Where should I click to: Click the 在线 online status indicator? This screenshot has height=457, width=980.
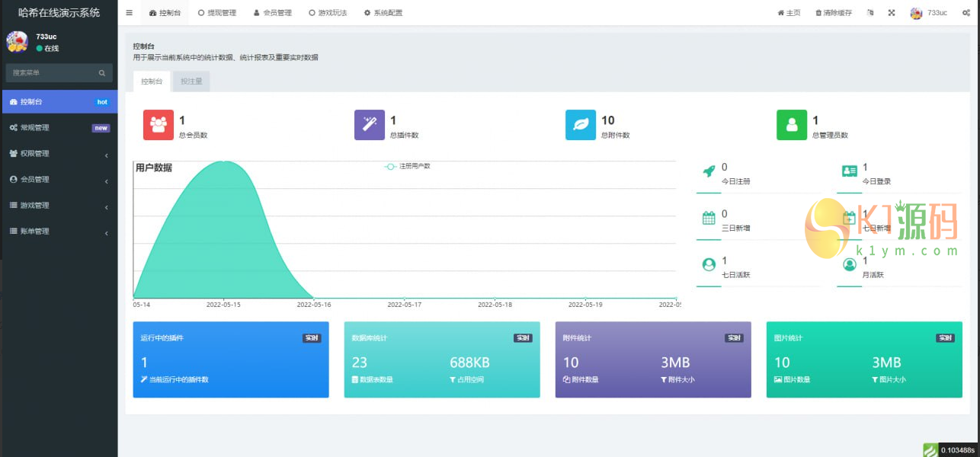pyautogui.click(x=47, y=49)
